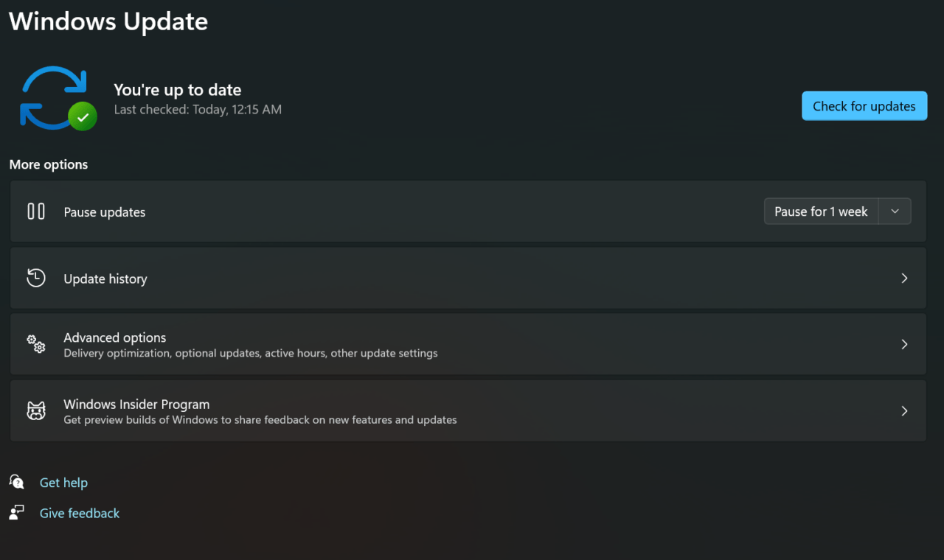Click the Get help speech bubble icon
The width and height of the screenshot is (944, 560).
(x=17, y=482)
